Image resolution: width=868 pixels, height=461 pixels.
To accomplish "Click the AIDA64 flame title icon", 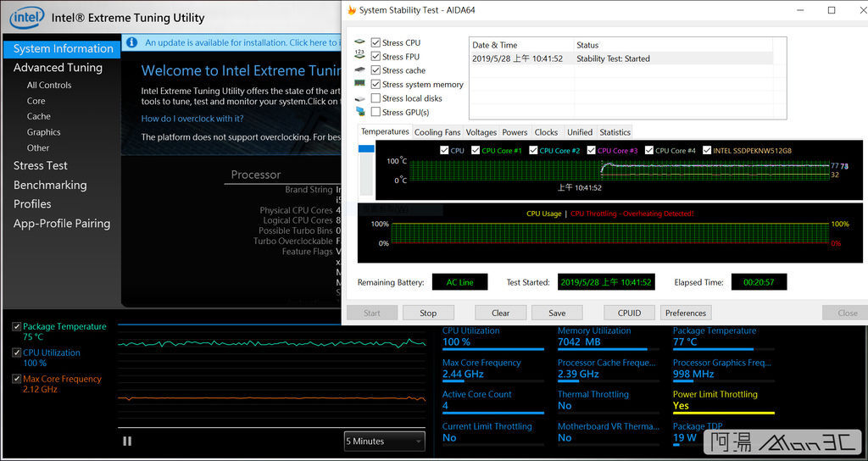I will [x=352, y=10].
